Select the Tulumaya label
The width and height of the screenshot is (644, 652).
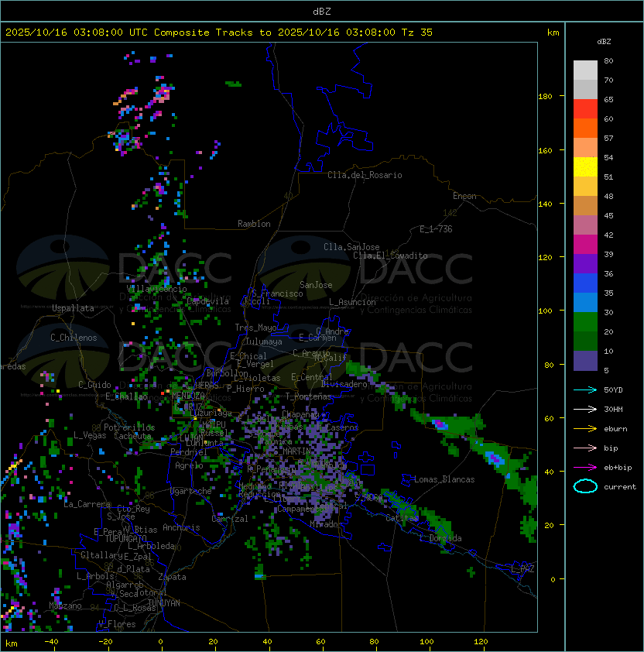[264, 341]
